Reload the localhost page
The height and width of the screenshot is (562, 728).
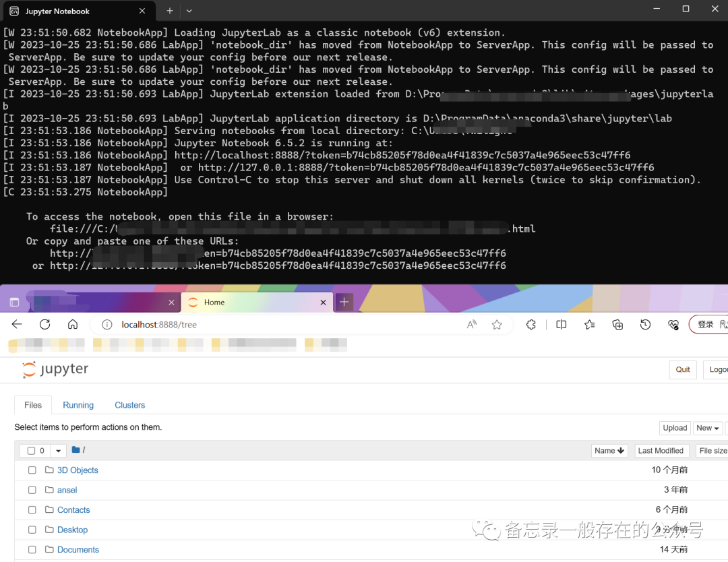point(44,324)
